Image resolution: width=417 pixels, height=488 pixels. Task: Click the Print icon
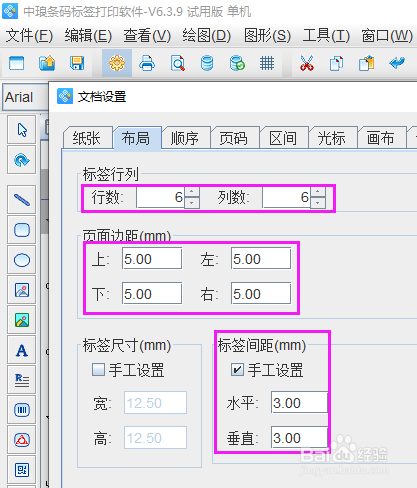coord(147,63)
